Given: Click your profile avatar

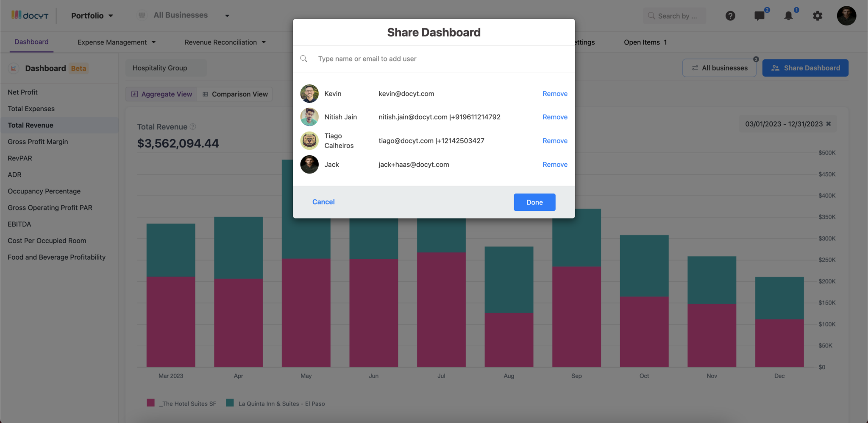Looking at the screenshot, I should (x=846, y=16).
